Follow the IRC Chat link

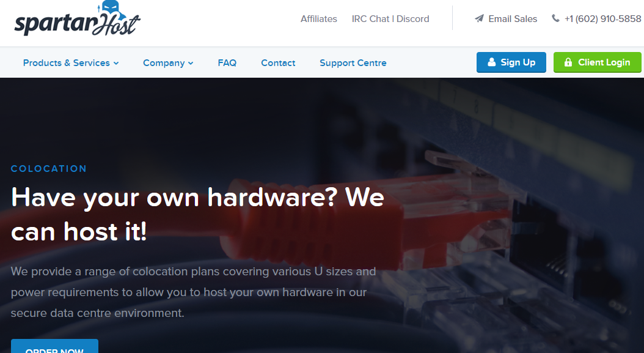[x=371, y=19]
